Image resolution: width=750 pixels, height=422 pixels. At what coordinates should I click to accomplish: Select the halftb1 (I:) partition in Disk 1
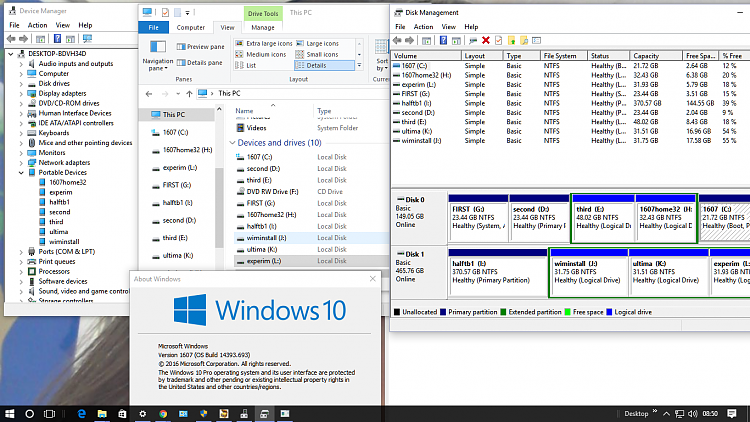(497, 273)
